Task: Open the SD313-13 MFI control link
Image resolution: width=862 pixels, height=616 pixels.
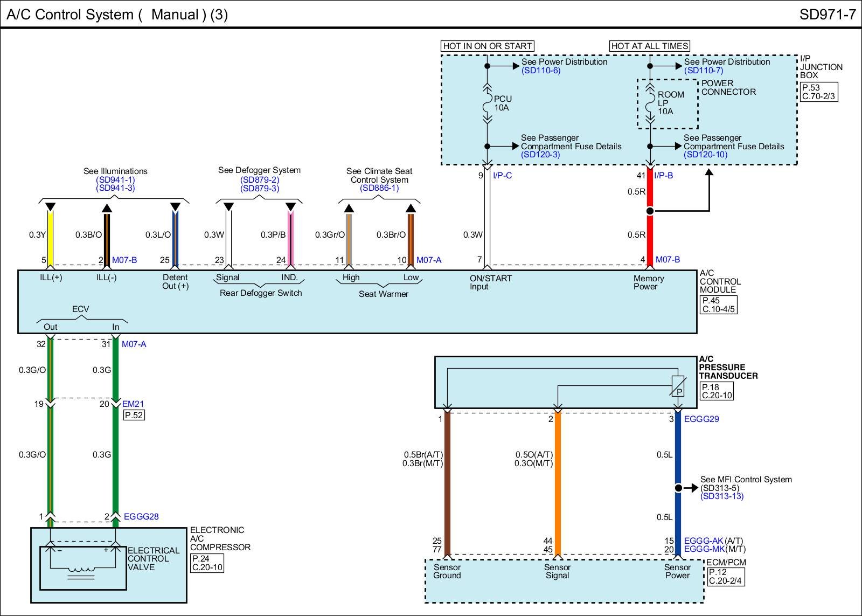Action: tap(721, 496)
